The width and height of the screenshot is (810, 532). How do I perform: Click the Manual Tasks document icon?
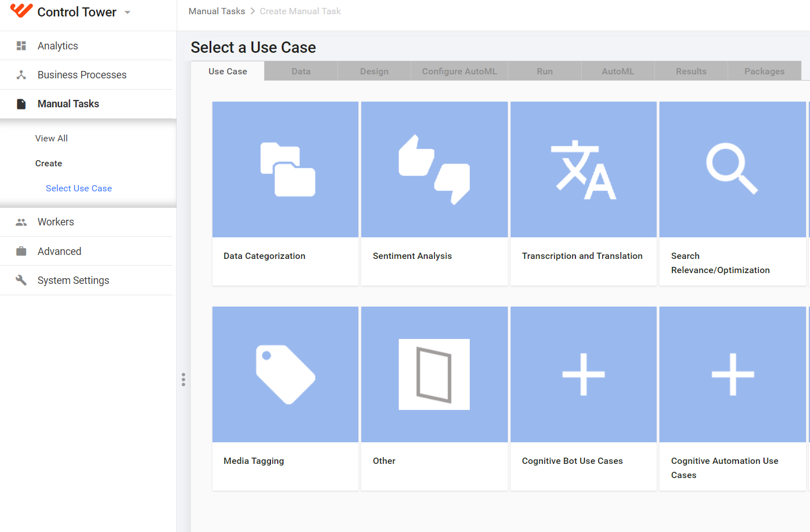click(x=21, y=104)
